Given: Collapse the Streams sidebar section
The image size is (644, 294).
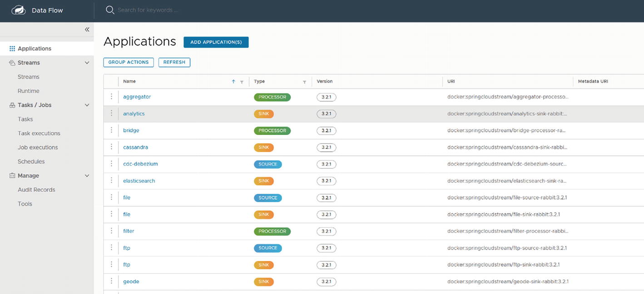Looking at the screenshot, I should click(x=87, y=63).
